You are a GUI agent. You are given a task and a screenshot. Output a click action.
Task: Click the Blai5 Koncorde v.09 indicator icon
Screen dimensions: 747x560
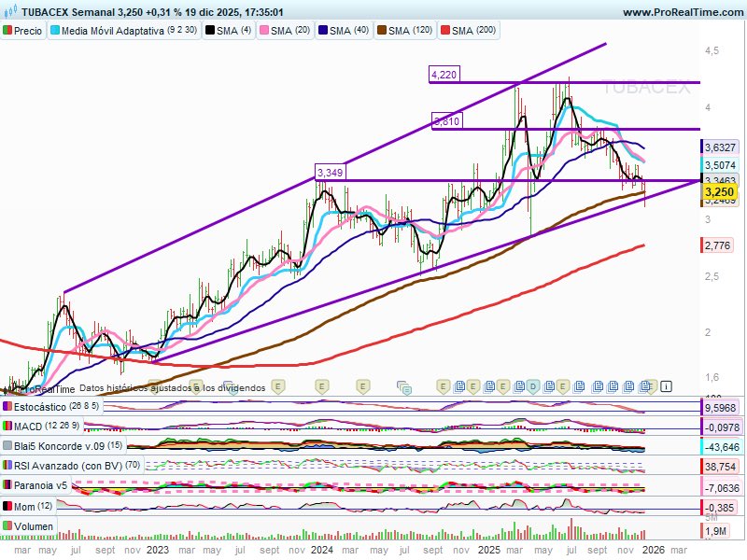7,445
